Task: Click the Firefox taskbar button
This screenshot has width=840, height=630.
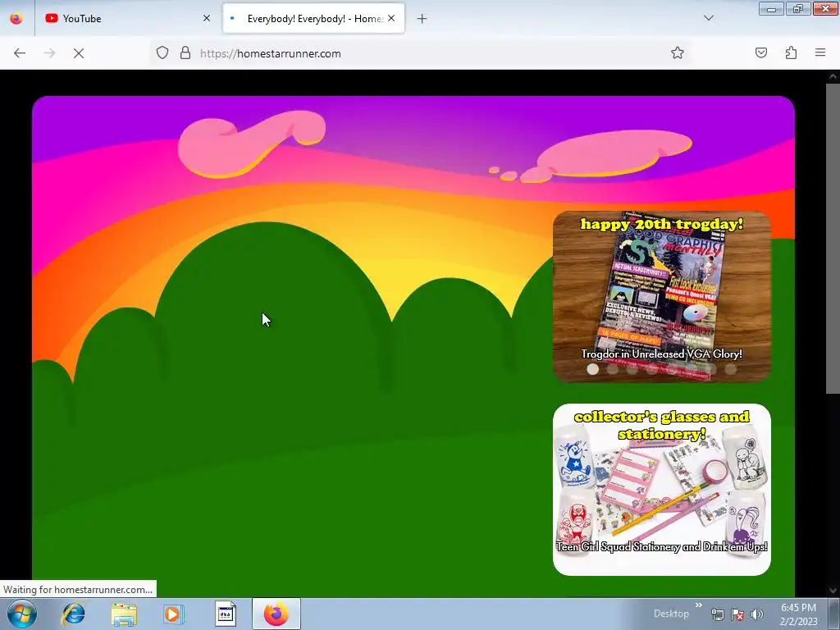Action: pos(276,614)
